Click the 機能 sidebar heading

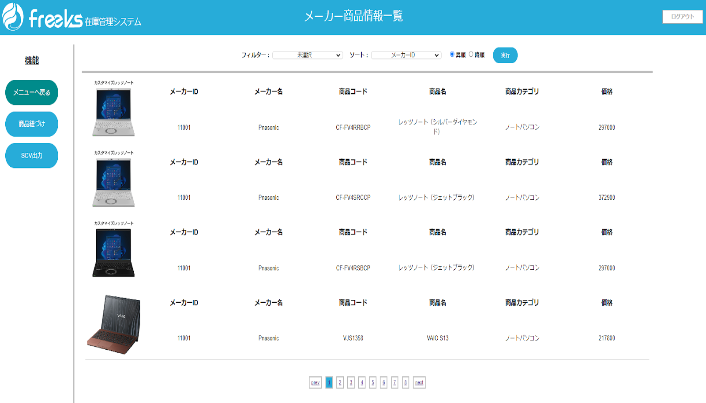[32, 60]
